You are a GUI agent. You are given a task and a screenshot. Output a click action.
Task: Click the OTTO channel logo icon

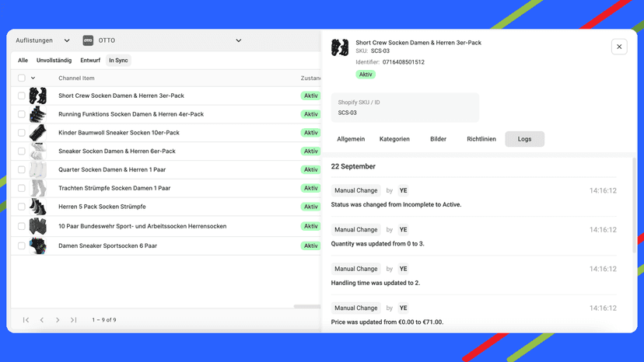[88, 40]
